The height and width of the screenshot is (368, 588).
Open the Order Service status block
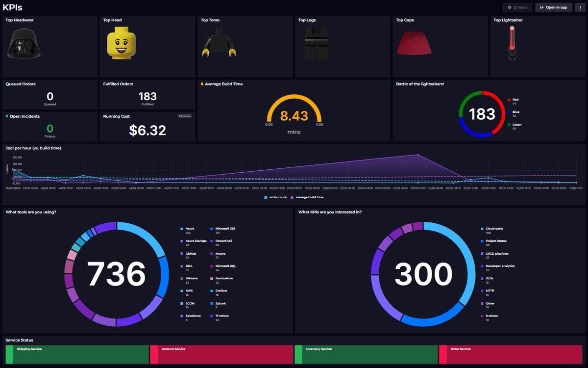[x=511, y=354]
